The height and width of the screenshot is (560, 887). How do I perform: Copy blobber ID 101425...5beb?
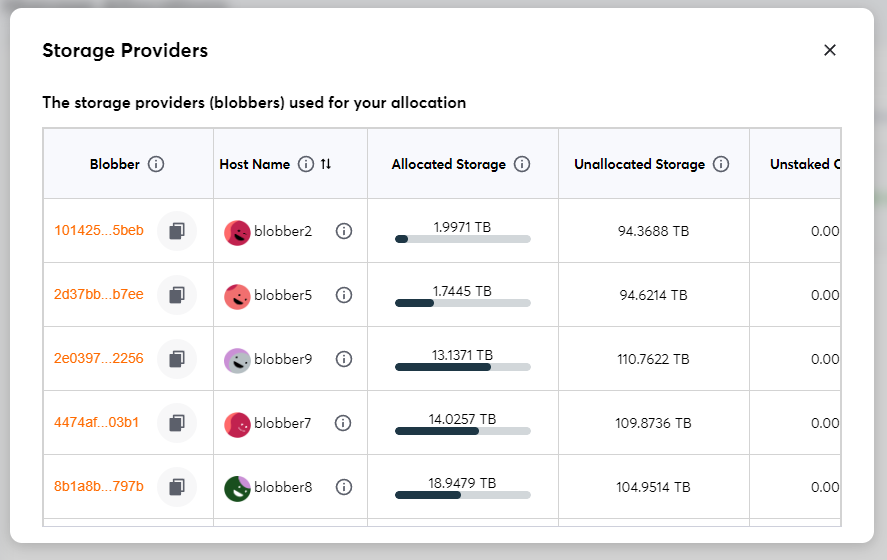[x=177, y=231]
